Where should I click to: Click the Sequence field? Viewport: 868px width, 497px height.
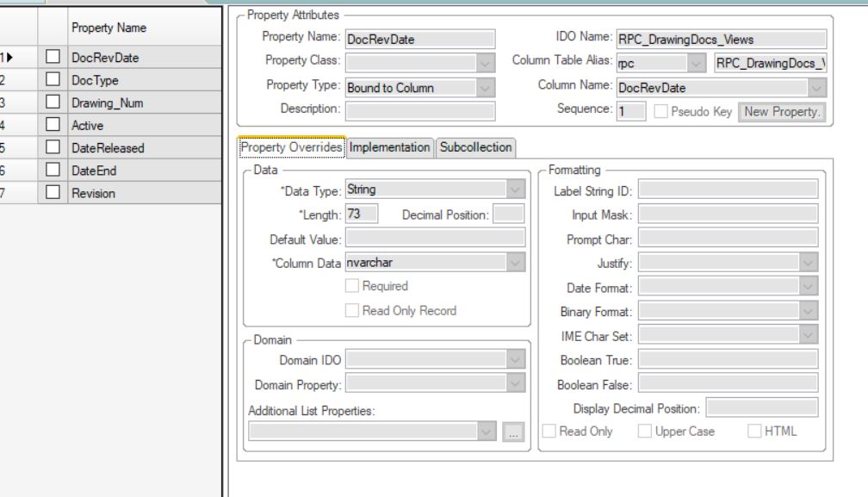(x=631, y=111)
